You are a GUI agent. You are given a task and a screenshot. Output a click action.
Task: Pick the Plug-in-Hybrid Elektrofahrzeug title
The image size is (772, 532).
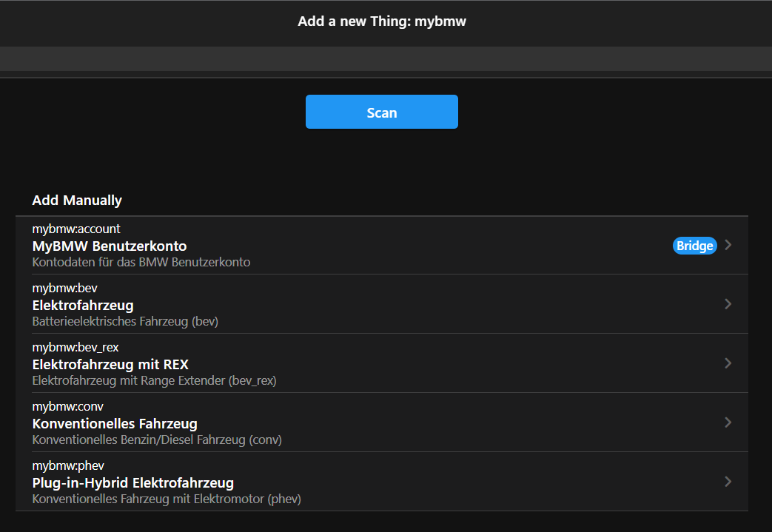133,482
